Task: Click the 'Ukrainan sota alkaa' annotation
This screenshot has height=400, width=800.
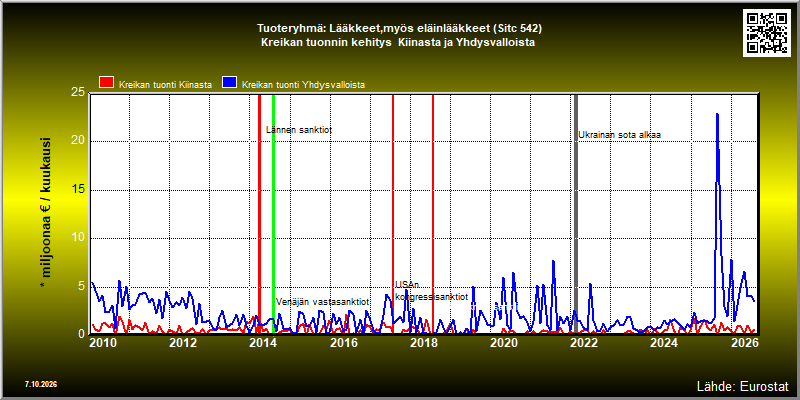Action: 619,135
